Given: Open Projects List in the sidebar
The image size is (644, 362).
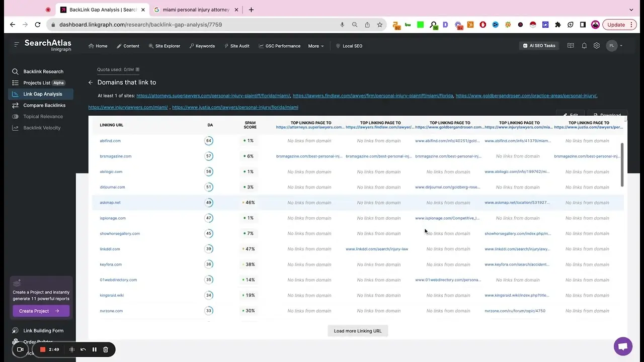Looking at the screenshot, I should 37,82.
